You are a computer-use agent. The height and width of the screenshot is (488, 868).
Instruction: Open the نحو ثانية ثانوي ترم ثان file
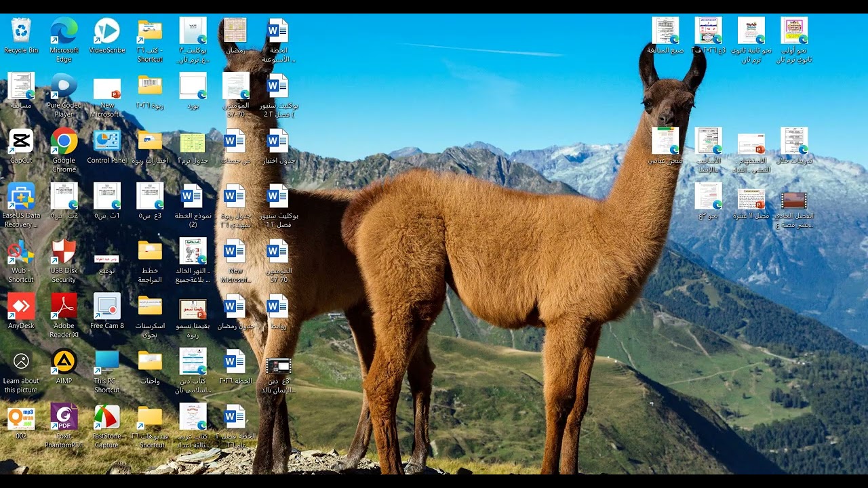751,31
